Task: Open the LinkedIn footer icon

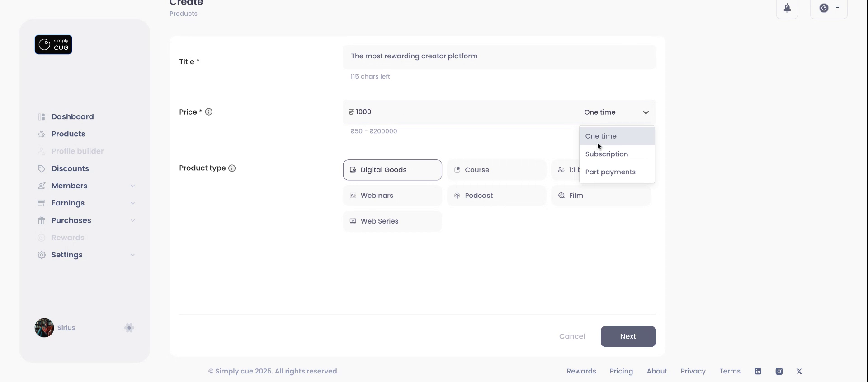Action: click(758, 371)
